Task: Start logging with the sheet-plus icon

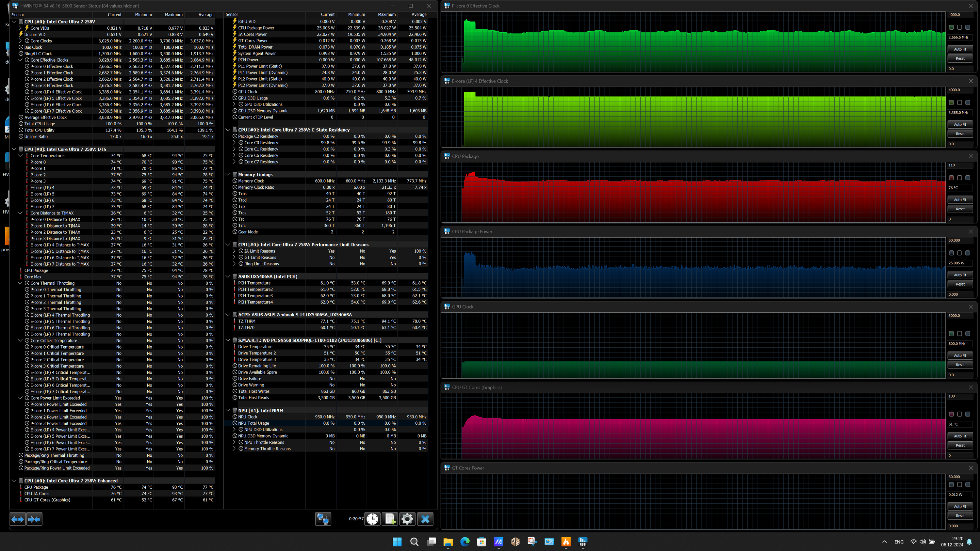Action: (390, 519)
